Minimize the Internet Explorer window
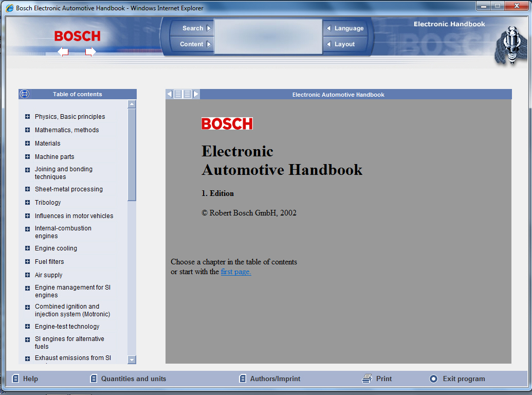Image resolution: width=532 pixels, height=395 pixels. (484, 6)
